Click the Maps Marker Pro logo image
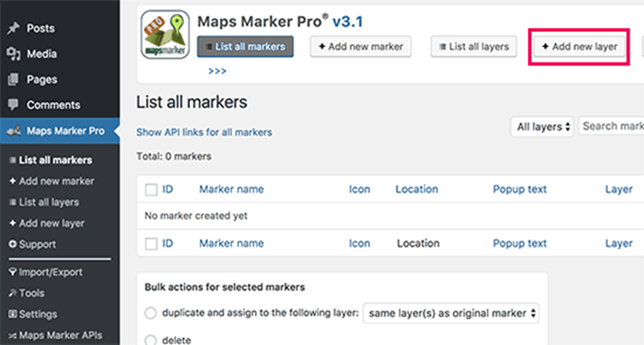This screenshot has height=345, width=644. click(x=165, y=34)
